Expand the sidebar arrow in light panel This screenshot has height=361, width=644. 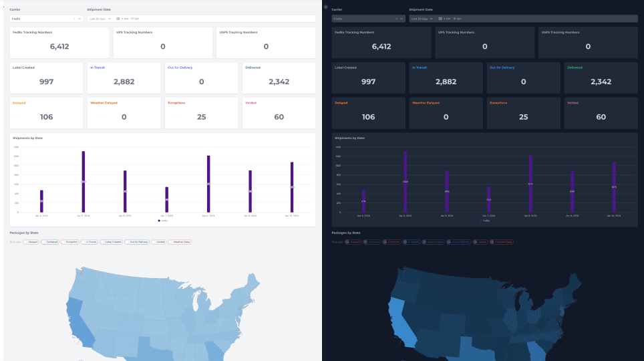coord(3,7)
